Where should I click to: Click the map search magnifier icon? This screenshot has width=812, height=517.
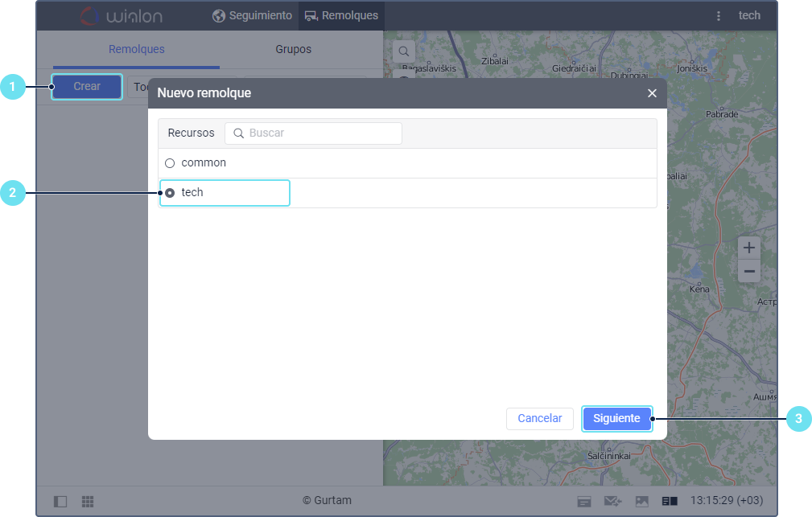coord(404,51)
